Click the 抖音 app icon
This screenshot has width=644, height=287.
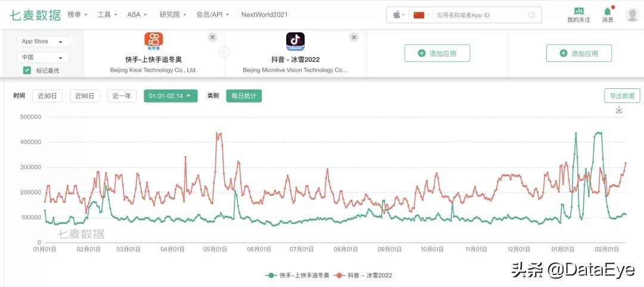point(295,42)
